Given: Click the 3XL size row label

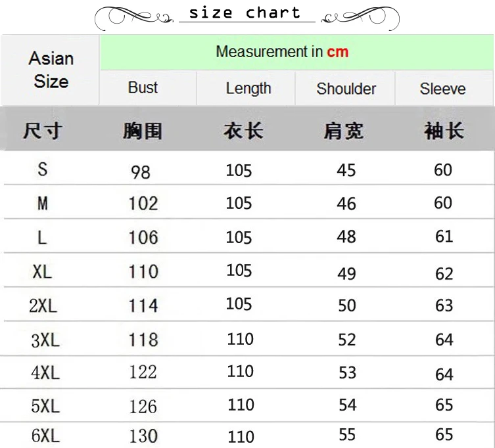Looking at the screenshot, I should click(45, 340).
